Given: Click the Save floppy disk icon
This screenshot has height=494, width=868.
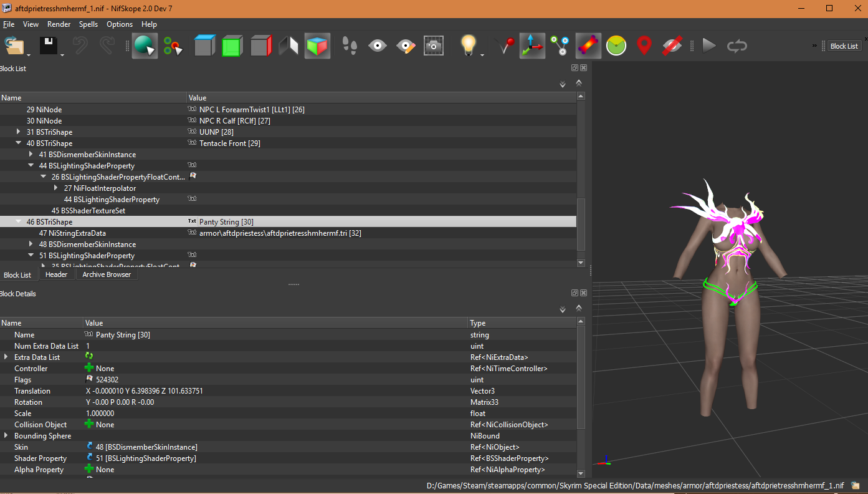Looking at the screenshot, I should tap(49, 46).
